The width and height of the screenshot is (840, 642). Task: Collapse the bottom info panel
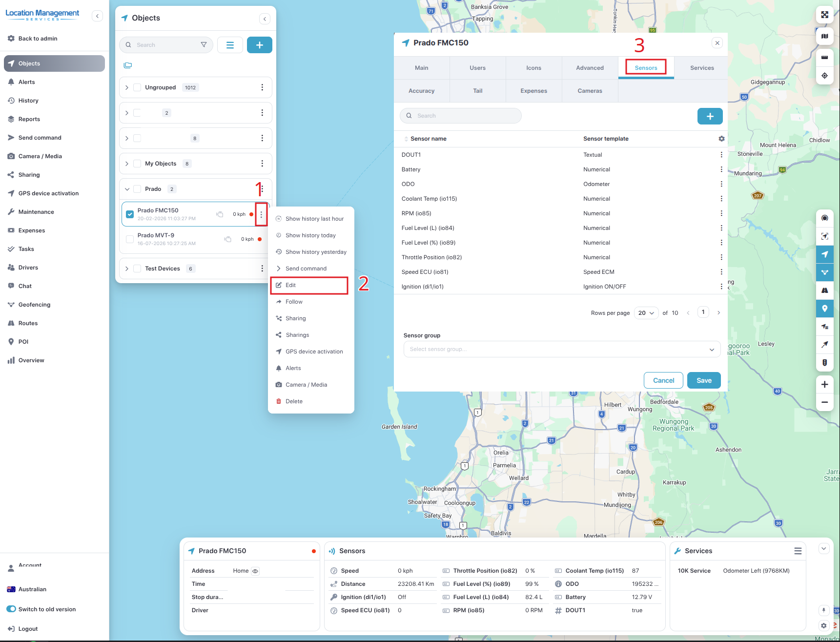click(x=824, y=548)
